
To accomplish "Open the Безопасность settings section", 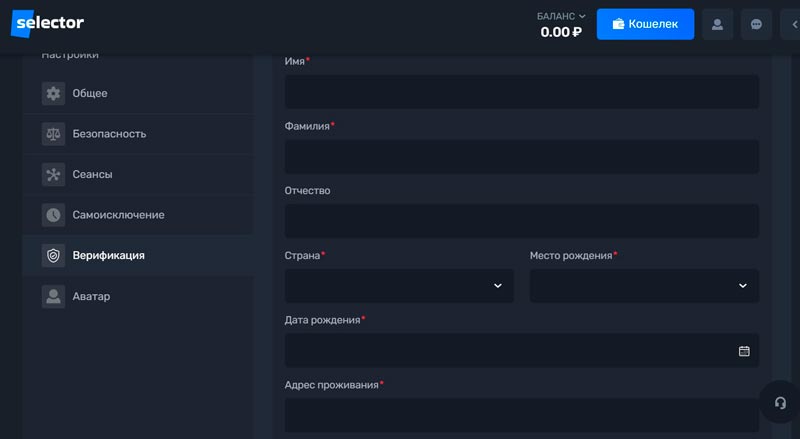I will pos(109,134).
